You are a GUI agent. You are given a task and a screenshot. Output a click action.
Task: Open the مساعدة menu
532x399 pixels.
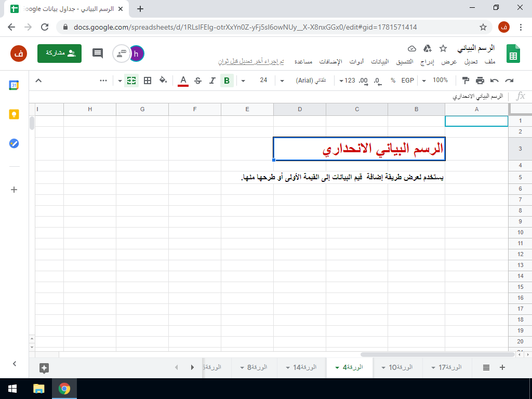click(303, 62)
